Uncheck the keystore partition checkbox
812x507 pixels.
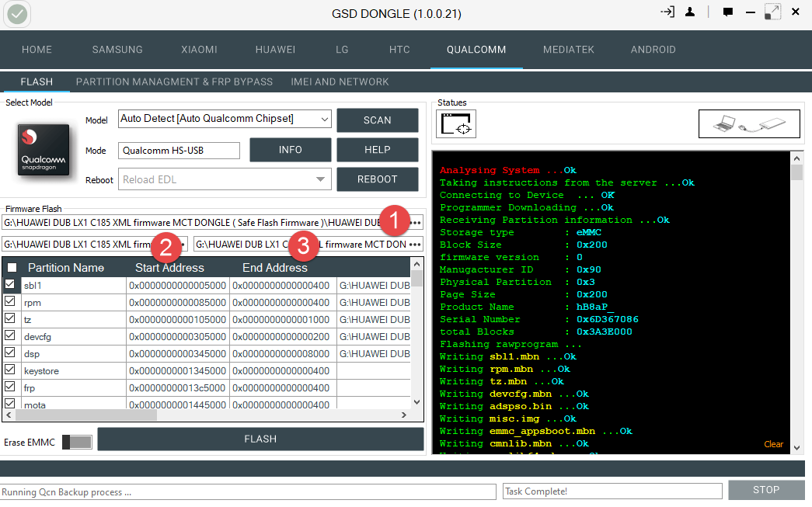10,370
